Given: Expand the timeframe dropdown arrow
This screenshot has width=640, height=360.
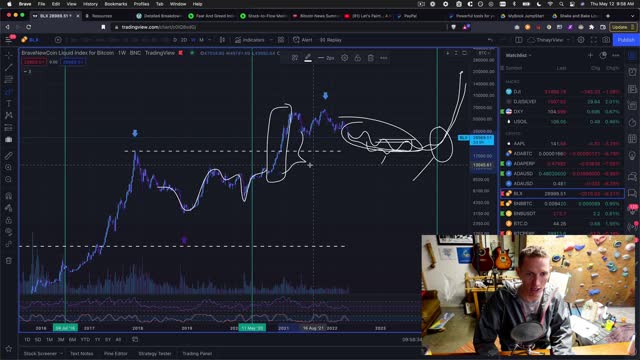Looking at the screenshot, I should pos(210,40).
